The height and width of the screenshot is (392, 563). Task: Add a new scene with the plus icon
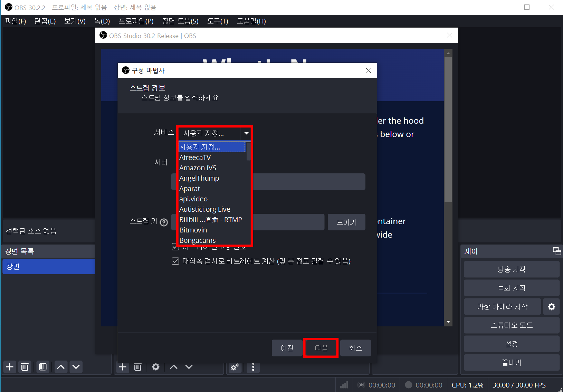(x=10, y=367)
